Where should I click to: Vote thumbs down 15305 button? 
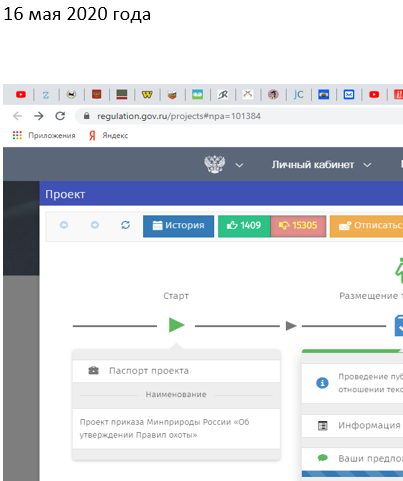pyautogui.click(x=298, y=226)
